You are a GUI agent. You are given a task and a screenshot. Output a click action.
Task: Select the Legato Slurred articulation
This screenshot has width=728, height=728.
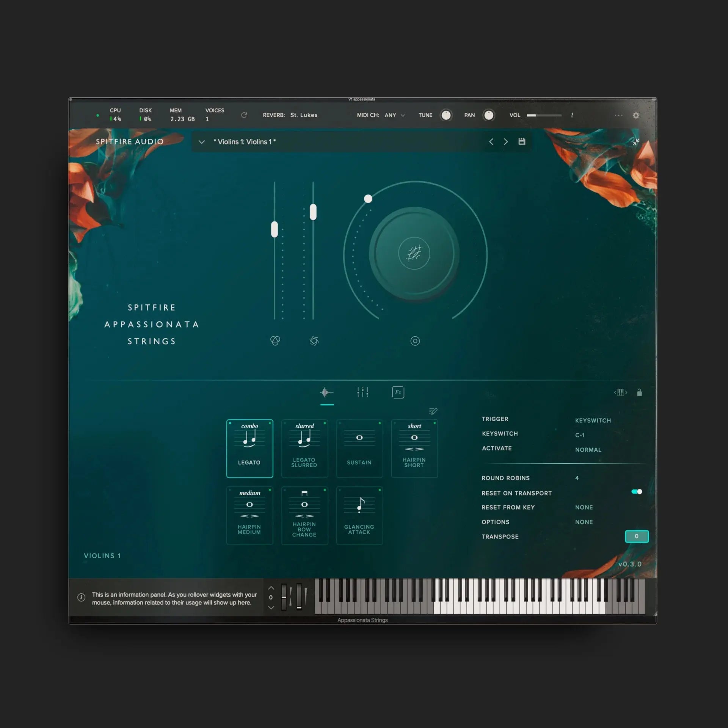coord(304,449)
